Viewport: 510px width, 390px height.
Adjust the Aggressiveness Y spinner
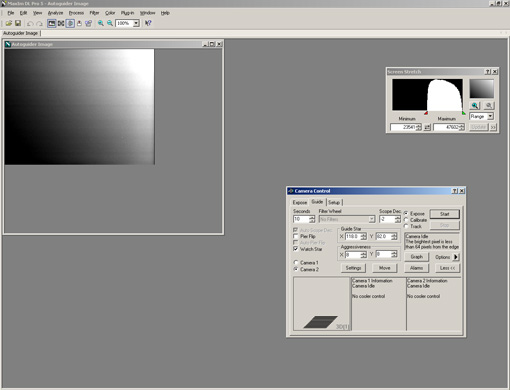coord(394,255)
